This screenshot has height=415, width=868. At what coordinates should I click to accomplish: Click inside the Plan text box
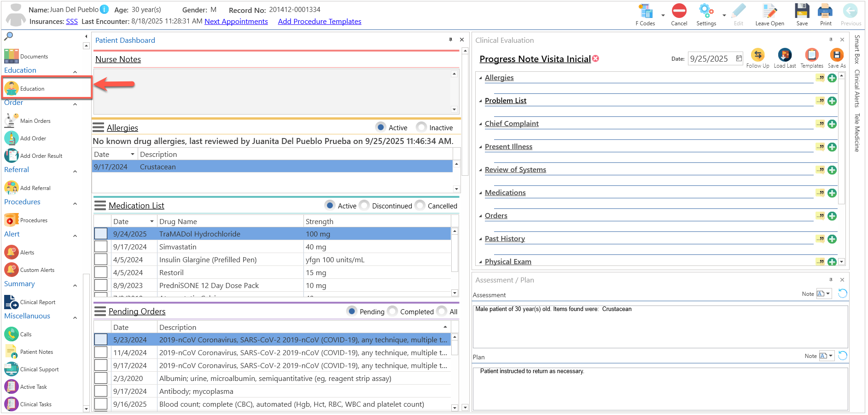click(660, 389)
